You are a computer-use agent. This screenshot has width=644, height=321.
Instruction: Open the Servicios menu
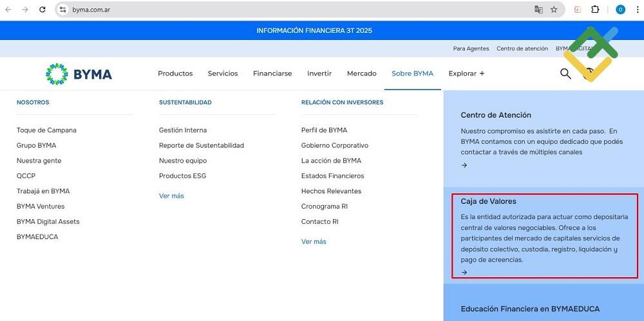[x=223, y=73]
